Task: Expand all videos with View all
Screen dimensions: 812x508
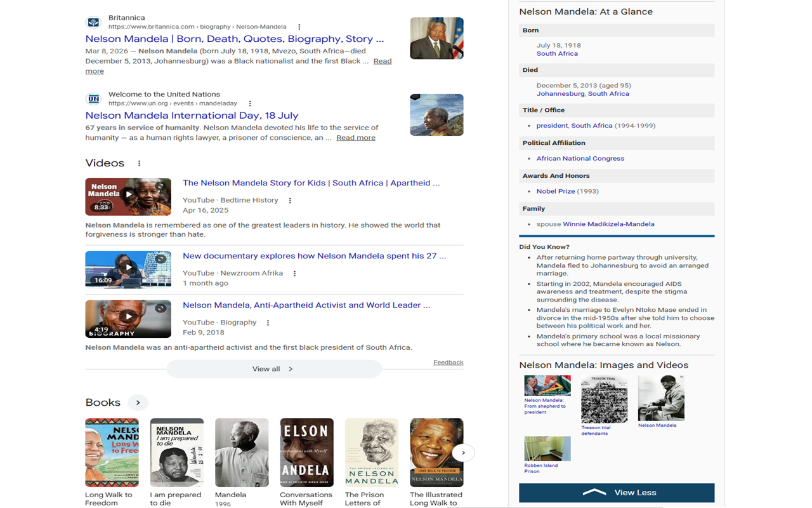Action: pyautogui.click(x=274, y=369)
